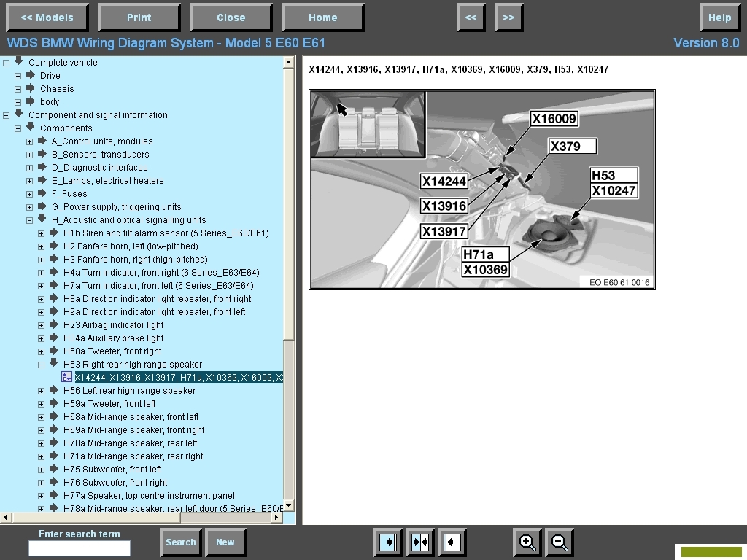Click the << Models button
The height and width of the screenshot is (560, 747).
(x=47, y=17)
